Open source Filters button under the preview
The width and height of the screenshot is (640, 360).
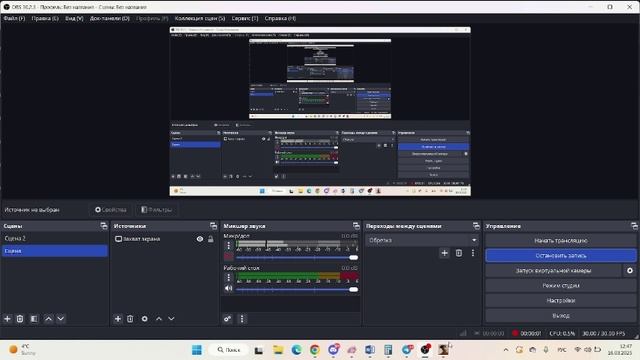coord(156,210)
